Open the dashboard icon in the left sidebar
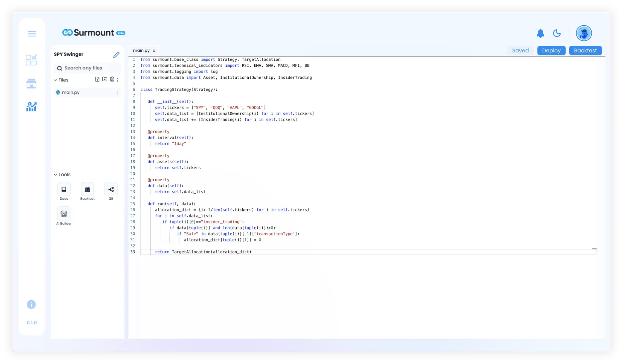The width and height of the screenshot is (623, 364). pos(31,60)
